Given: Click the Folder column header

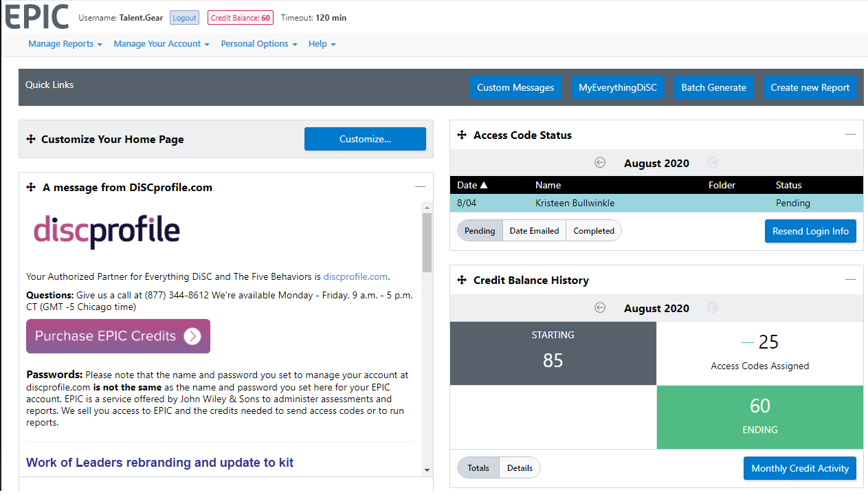Looking at the screenshot, I should tap(722, 185).
